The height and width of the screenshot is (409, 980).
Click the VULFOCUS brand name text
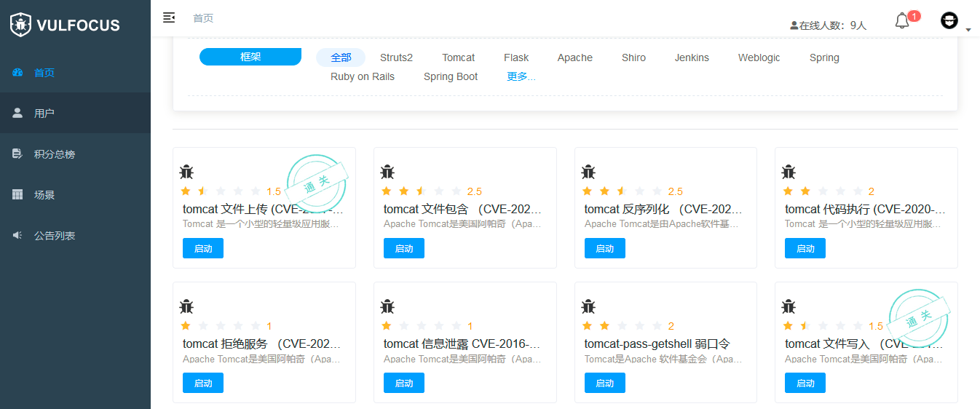[x=78, y=25]
